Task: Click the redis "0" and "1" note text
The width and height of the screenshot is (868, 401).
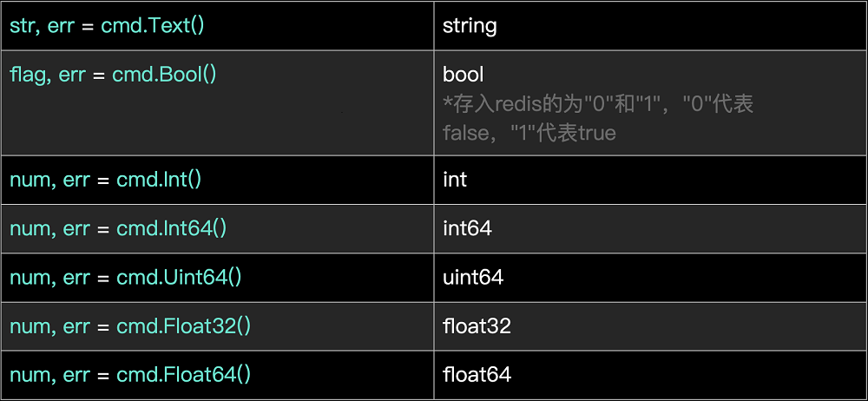Action: 598,103
